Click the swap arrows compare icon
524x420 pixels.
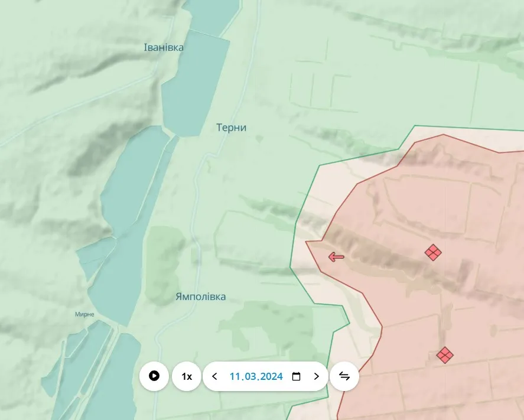(x=344, y=376)
